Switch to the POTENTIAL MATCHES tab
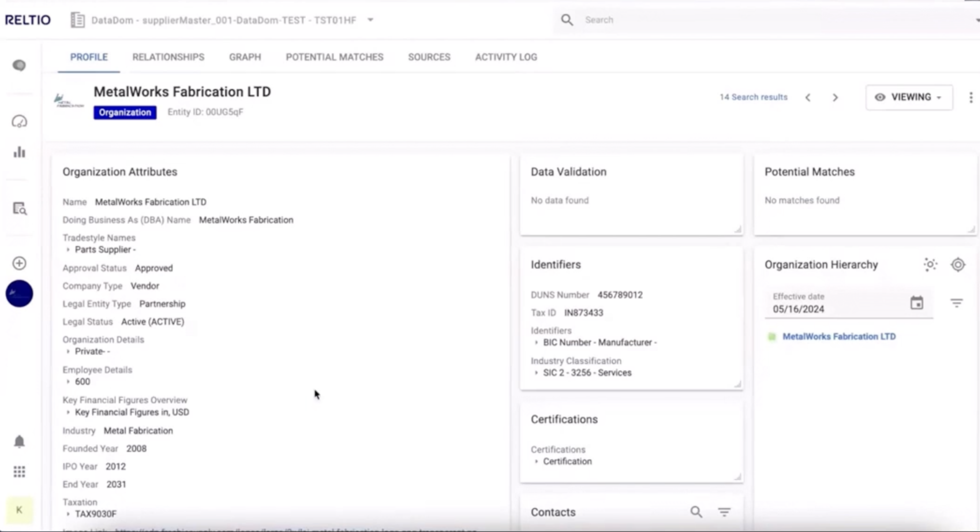The image size is (980, 532). tap(334, 57)
